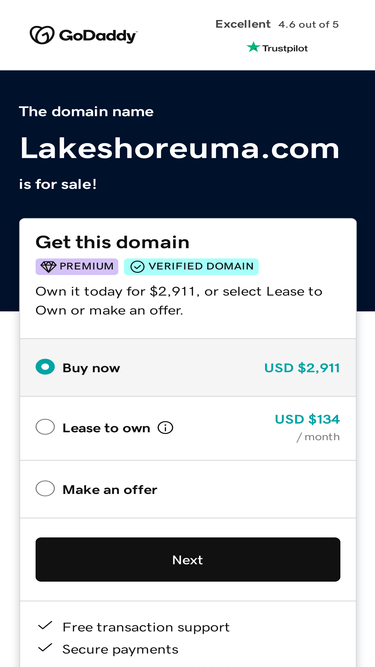Click the VERIFIED DOMAIN badge

point(191,267)
